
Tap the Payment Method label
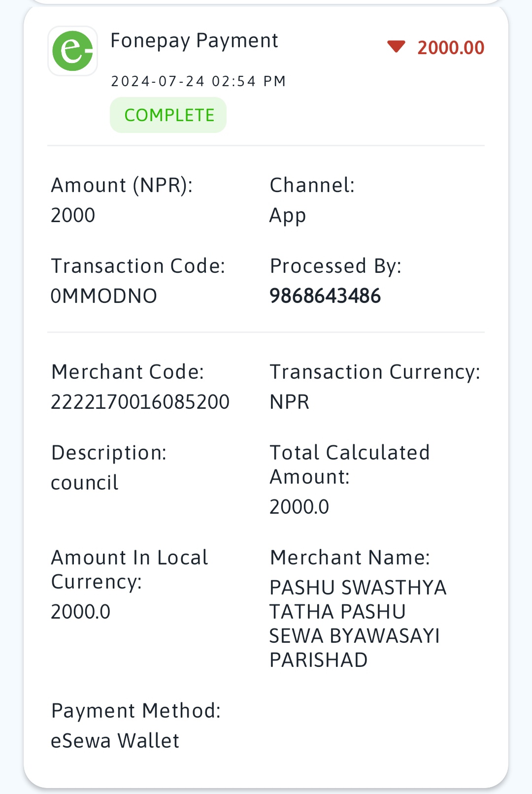click(136, 711)
